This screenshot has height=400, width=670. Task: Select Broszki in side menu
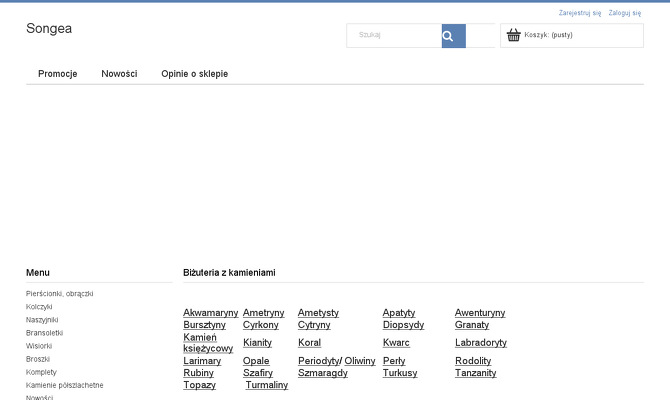pyautogui.click(x=38, y=359)
